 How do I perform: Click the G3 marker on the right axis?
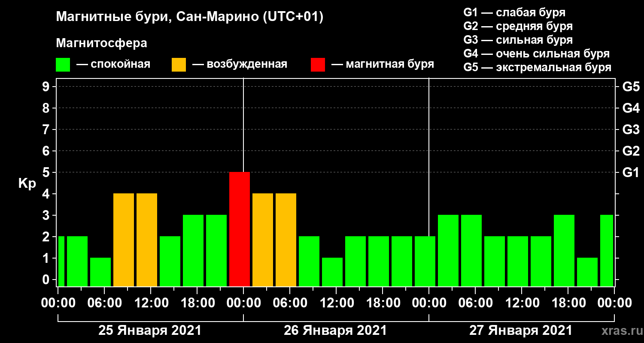(631, 129)
